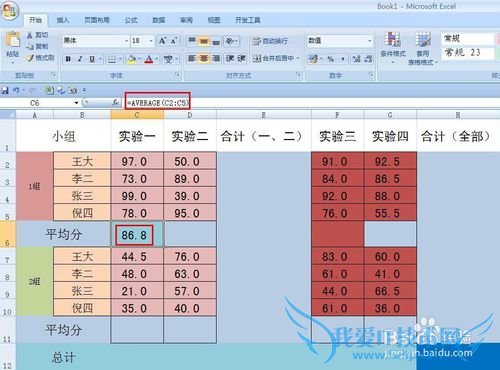Viewport: 500px width, 370px height.
Task: Decrease decimal places
Action: click(x=368, y=59)
